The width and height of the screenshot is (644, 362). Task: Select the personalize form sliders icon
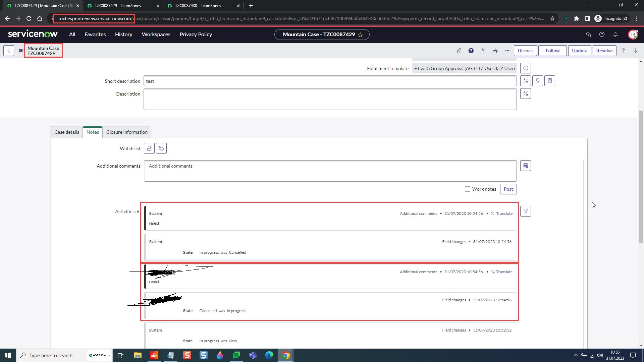click(495, 51)
